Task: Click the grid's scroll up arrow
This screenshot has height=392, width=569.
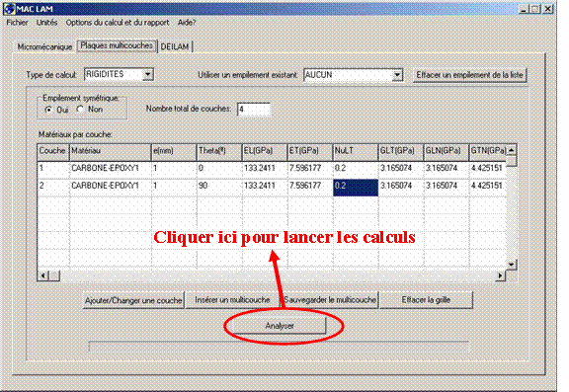Action: (511, 150)
